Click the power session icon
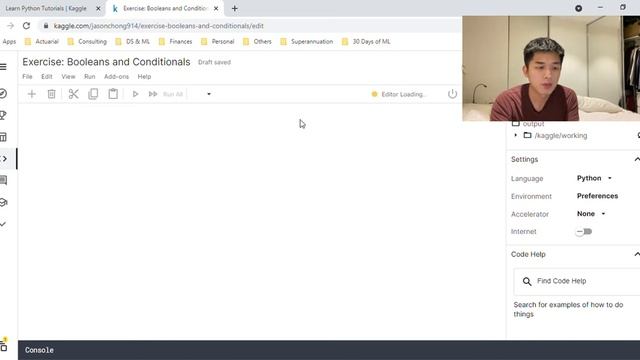Viewport: 640px width, 360px height. tap(452, 94)
